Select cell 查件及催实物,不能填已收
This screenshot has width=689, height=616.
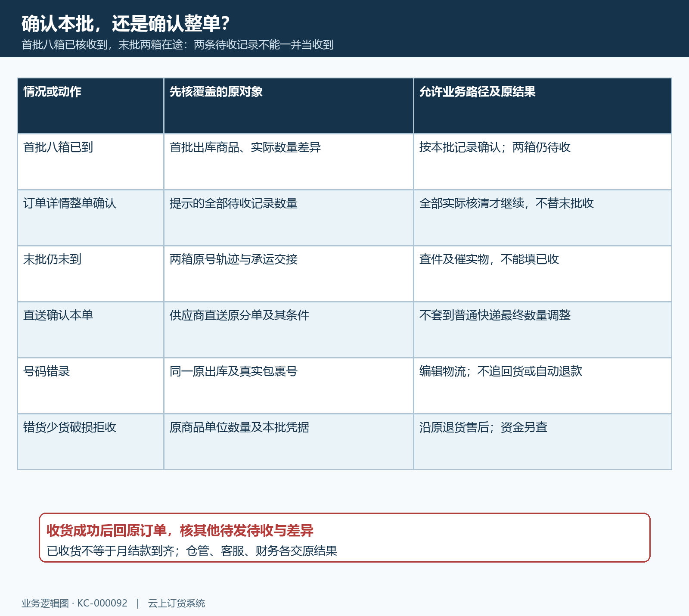(x=543, y=274)
